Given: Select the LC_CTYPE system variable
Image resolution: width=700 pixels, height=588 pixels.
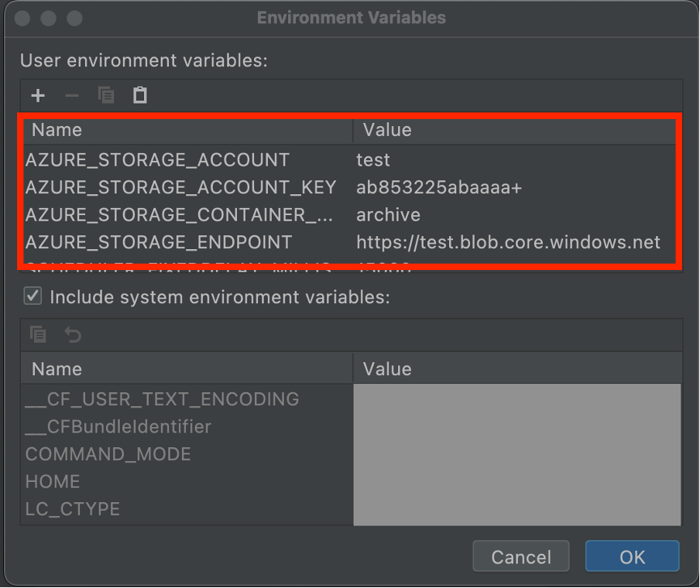Looking at the screenshot, I should tap(187, 509).
